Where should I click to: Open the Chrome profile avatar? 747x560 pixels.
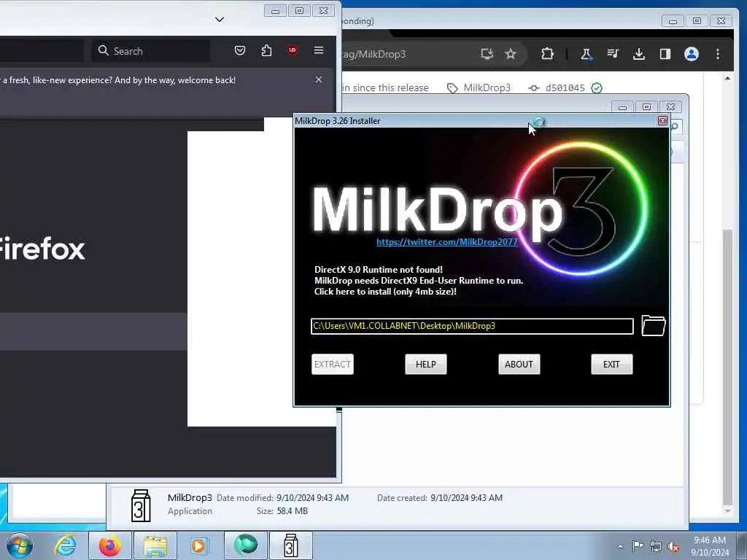click(x=692, y=54)
